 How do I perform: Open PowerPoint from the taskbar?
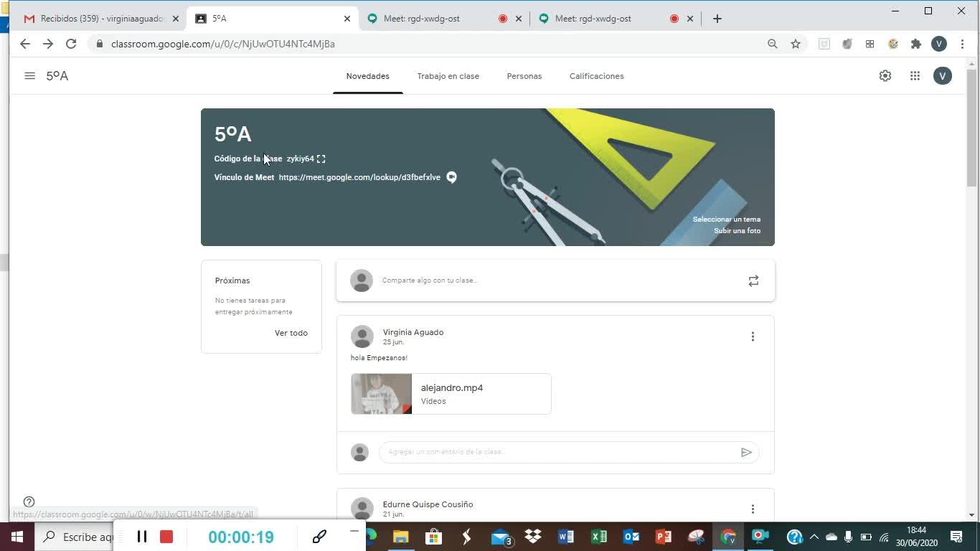[664, 537]
